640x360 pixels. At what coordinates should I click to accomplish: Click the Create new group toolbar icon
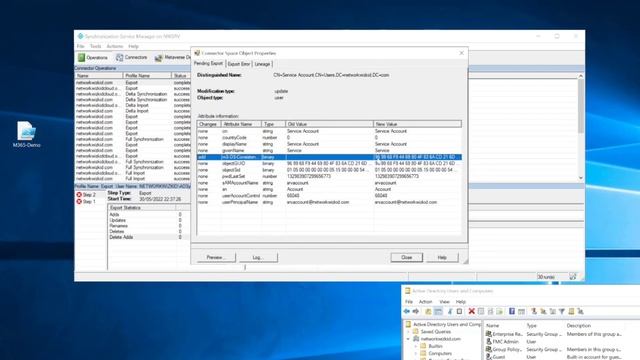pos(543,311)
